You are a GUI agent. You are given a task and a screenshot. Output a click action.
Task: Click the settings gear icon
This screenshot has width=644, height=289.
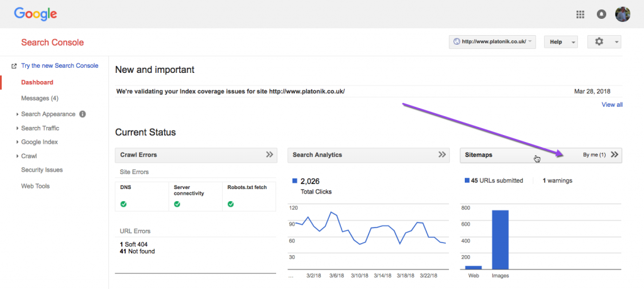click(x=599, y=41)
